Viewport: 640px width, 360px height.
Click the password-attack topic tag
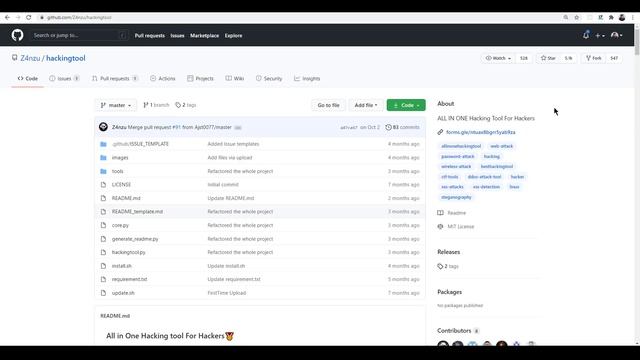(458, 156)
